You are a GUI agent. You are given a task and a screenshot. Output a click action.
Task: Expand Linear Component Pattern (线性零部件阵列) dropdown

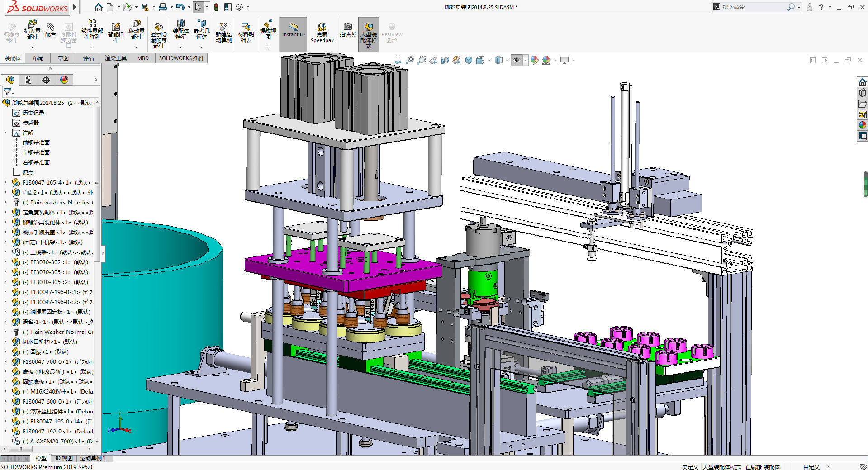92,47
